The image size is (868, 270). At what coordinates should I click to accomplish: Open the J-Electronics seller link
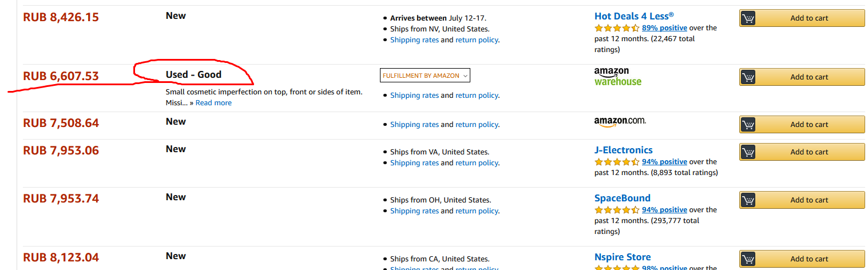[623, 150]
